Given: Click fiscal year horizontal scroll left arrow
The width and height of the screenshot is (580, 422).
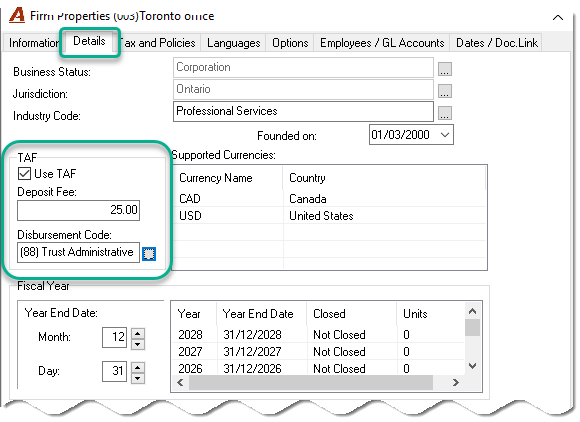Looking at the screenshot, I should [x=180, y=382].
